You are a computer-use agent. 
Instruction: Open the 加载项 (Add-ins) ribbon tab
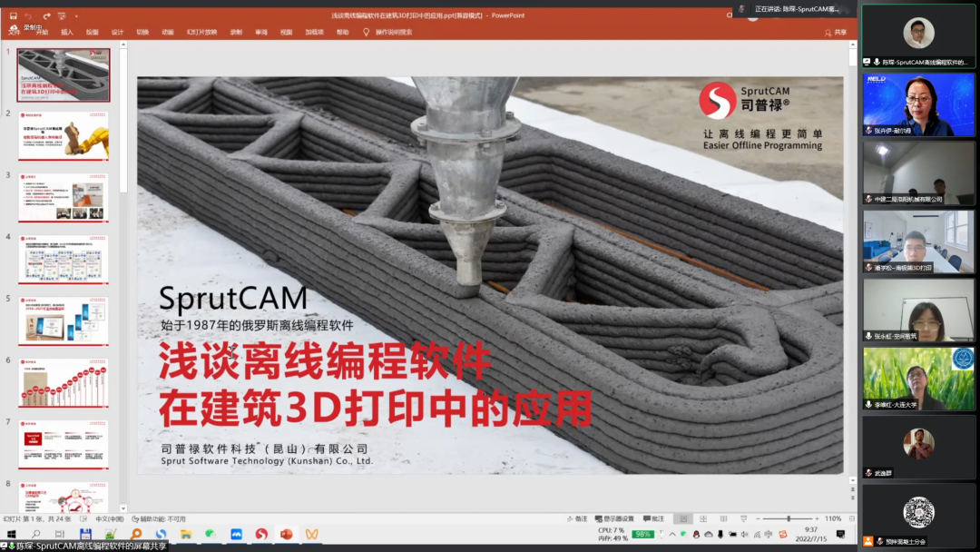coord(314,32)
